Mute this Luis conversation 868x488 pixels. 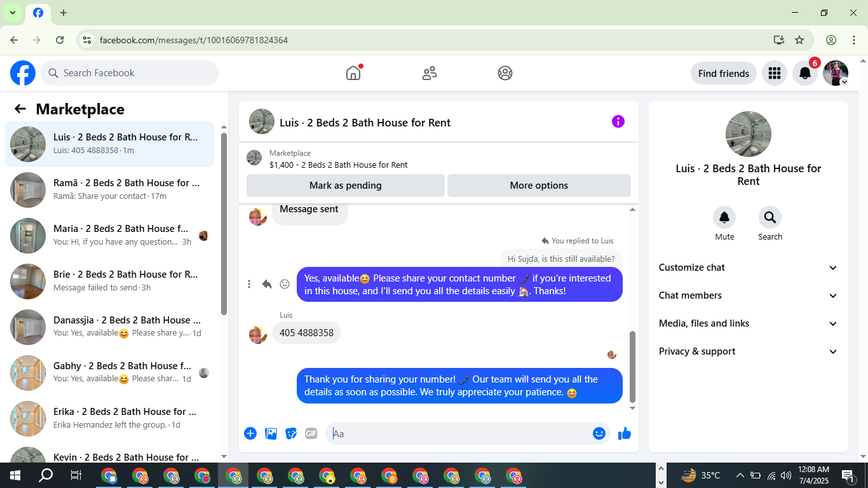pos(724,218)
